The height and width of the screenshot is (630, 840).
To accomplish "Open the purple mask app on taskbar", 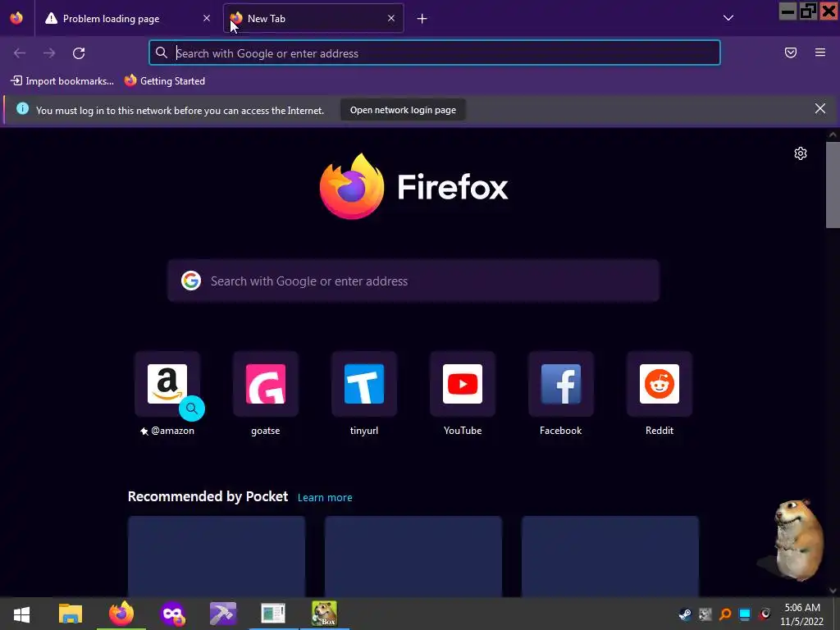I will [172, 614].
